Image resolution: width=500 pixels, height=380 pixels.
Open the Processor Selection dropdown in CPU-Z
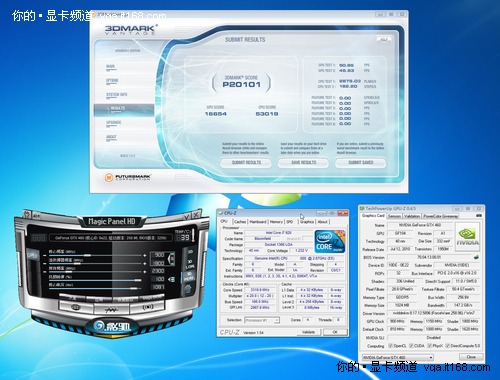[x=262, y=320]
